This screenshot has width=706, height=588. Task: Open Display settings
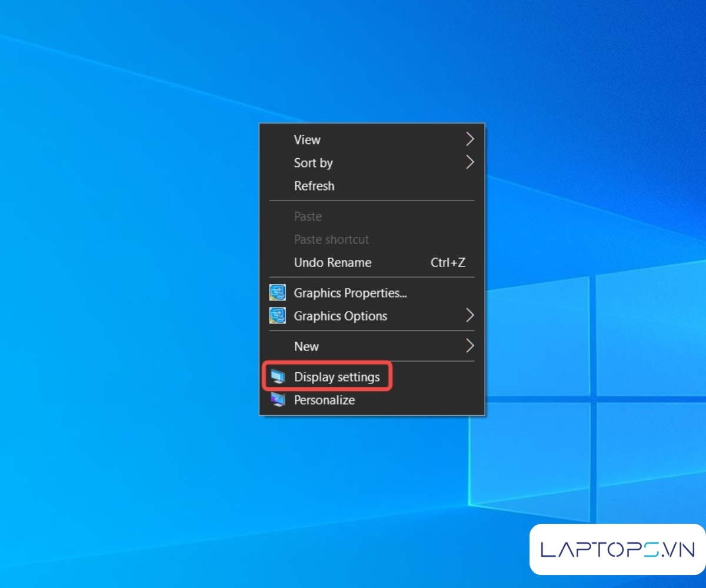point(372,377)
